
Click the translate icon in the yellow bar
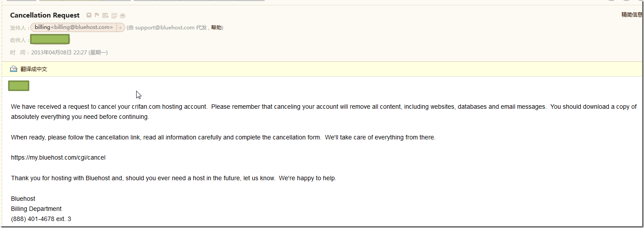(14, 69)
